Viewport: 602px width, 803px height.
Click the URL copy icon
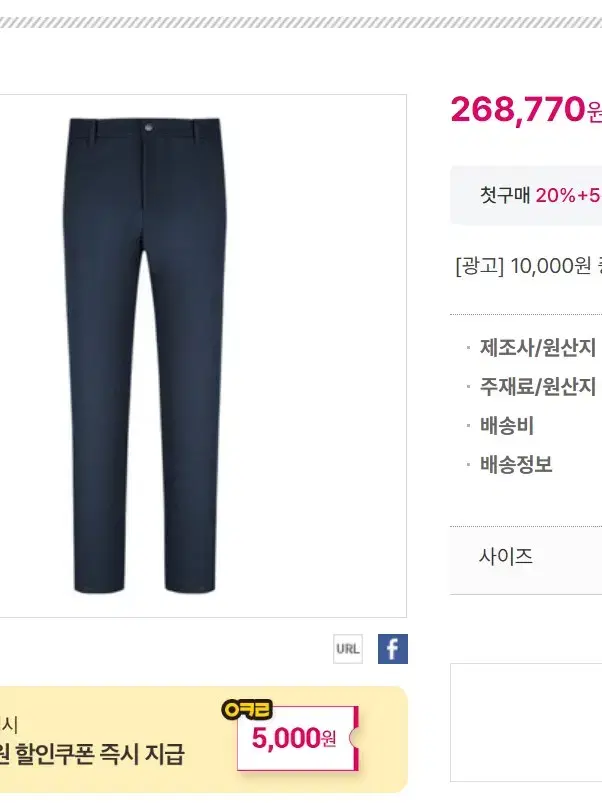point(348,649)
